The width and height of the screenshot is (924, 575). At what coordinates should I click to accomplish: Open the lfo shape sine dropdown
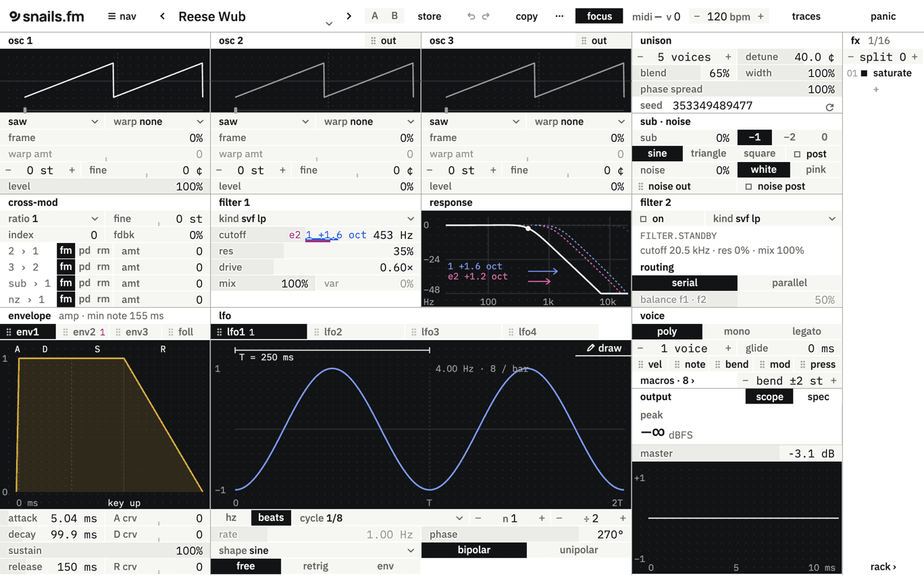316,551
